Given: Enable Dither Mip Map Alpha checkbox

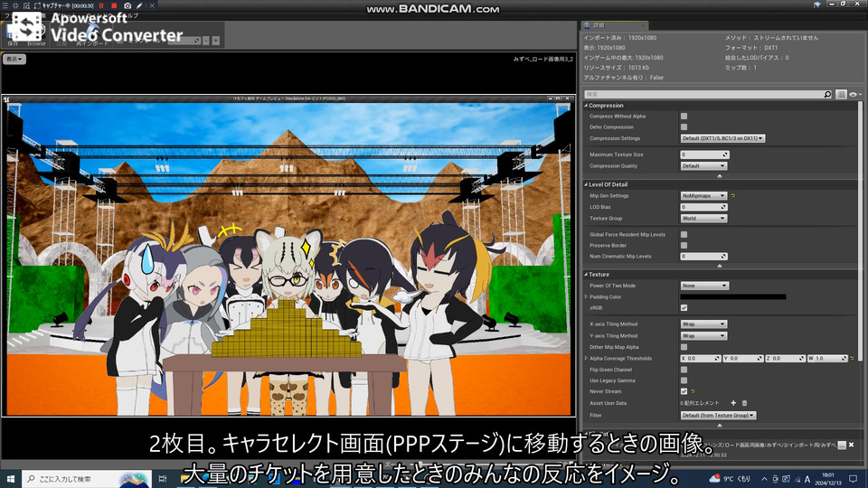Looking at the screenshot, I should point(684,347).
